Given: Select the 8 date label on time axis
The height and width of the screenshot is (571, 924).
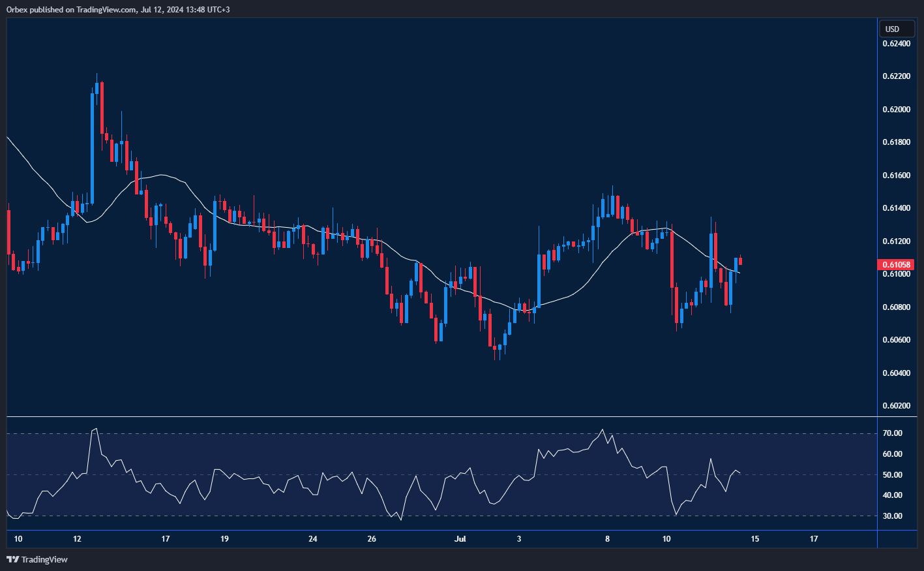Looking at the screenshot, I should tap(607, 539).
